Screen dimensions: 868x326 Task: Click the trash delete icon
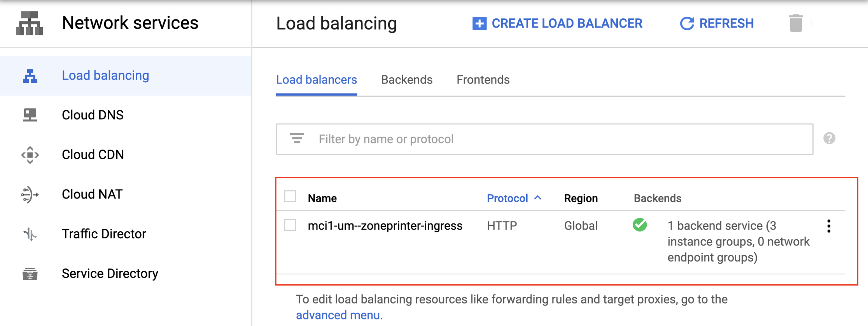(796, 23)
